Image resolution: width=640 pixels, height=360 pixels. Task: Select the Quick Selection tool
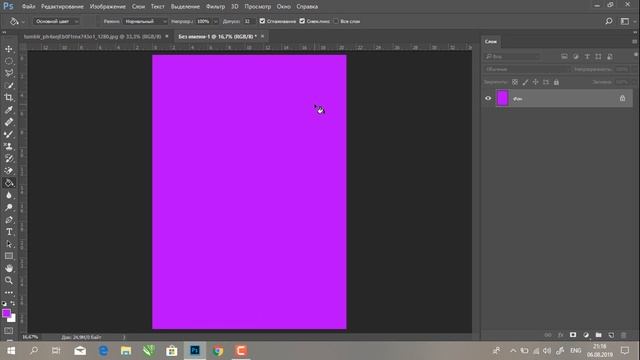click(x=9, y=85)
